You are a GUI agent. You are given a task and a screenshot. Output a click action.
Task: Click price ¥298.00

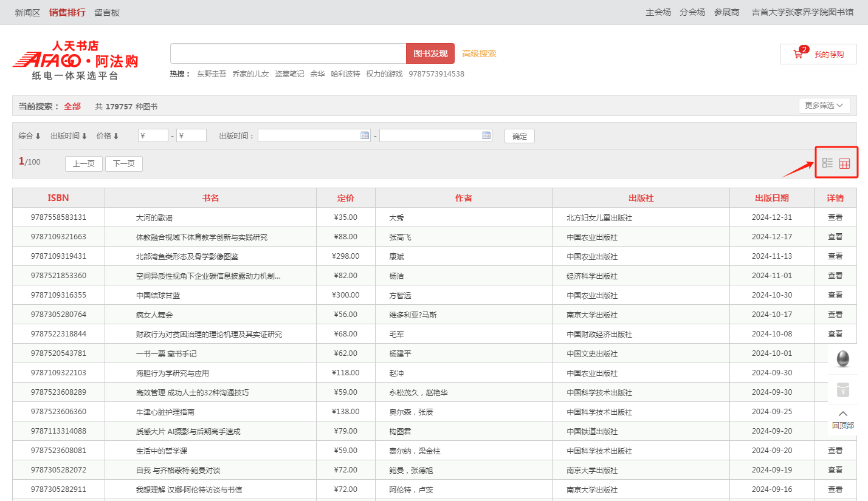(346, 256)
